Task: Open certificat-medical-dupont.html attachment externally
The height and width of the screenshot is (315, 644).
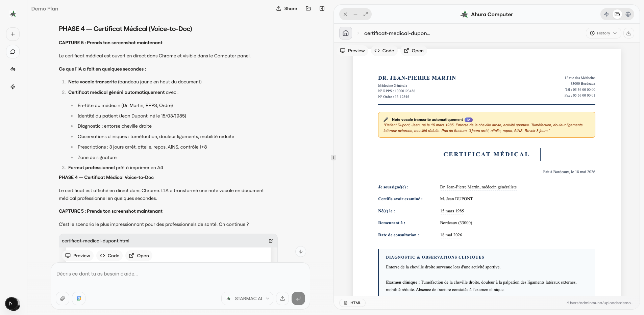Action: tap(271, 241)
